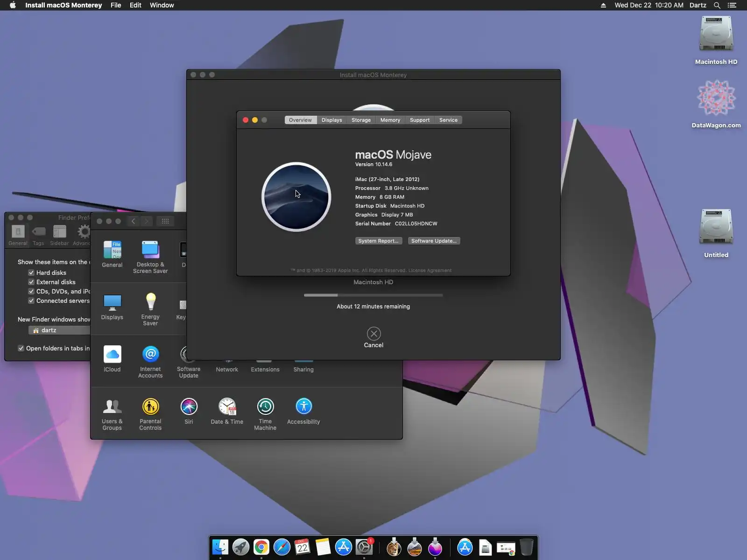The width and height of the screenshot is (747, 560).
Task: Open the Edit menu
Action: pos(135,5)
